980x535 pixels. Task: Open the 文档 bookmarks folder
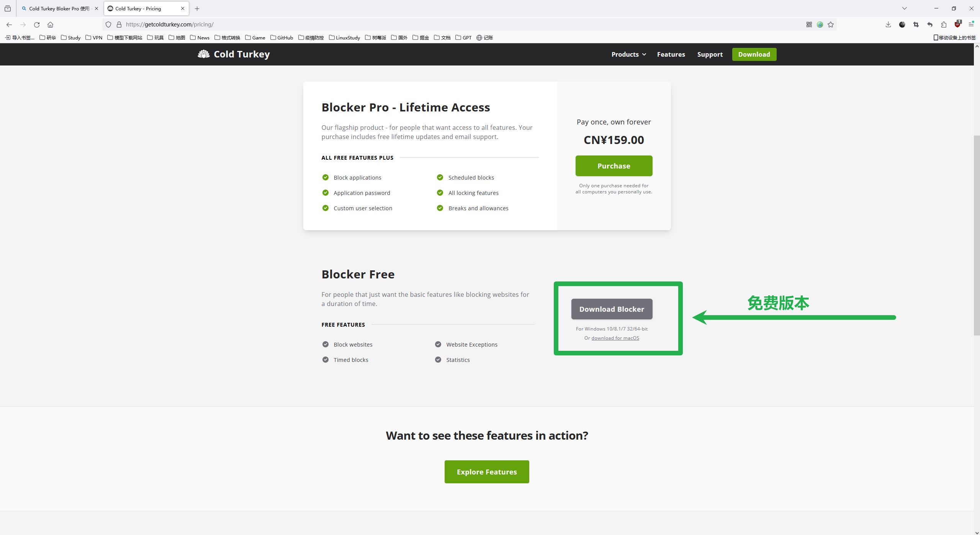pos(442,38)
